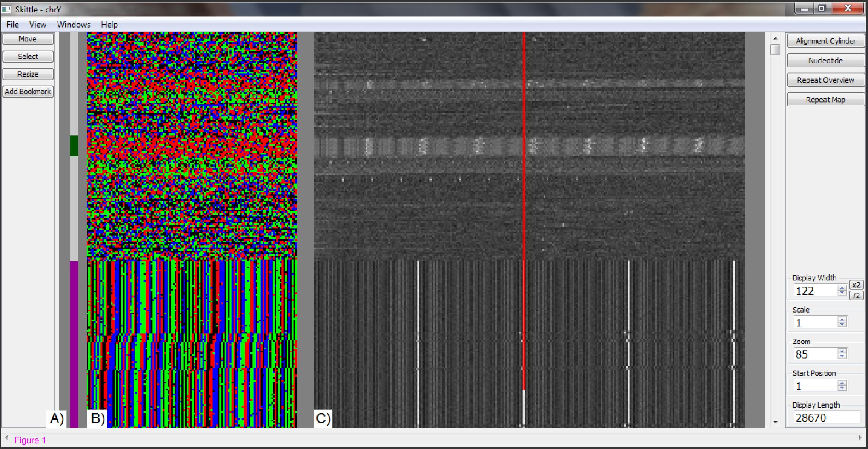Click the Add Bookmark button

(x=28, y=92)
